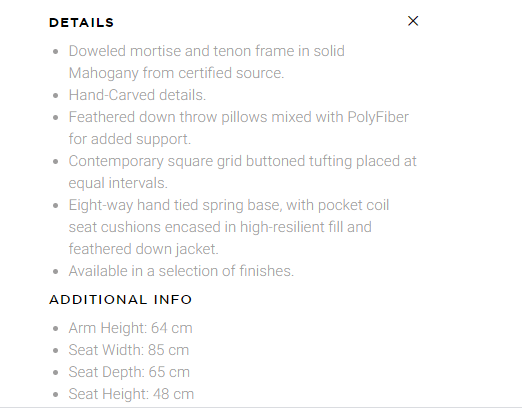Click the Seat Depth: 65 cm item

click(129, 372)
